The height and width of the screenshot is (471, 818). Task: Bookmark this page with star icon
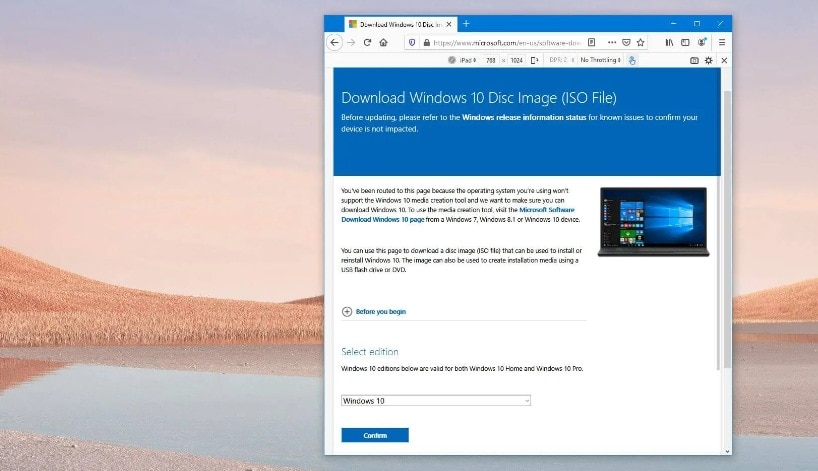point(641,42)
